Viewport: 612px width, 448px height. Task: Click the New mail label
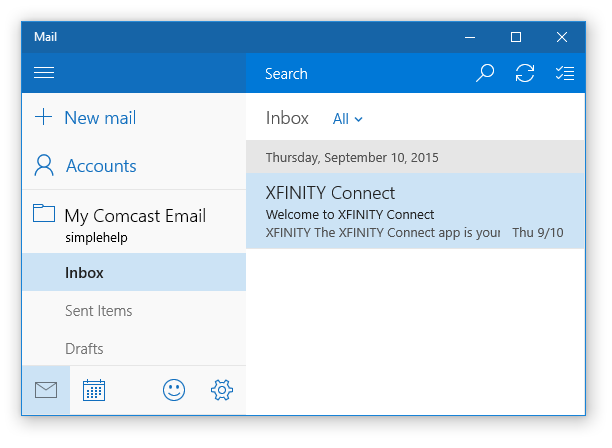(100, 117)
